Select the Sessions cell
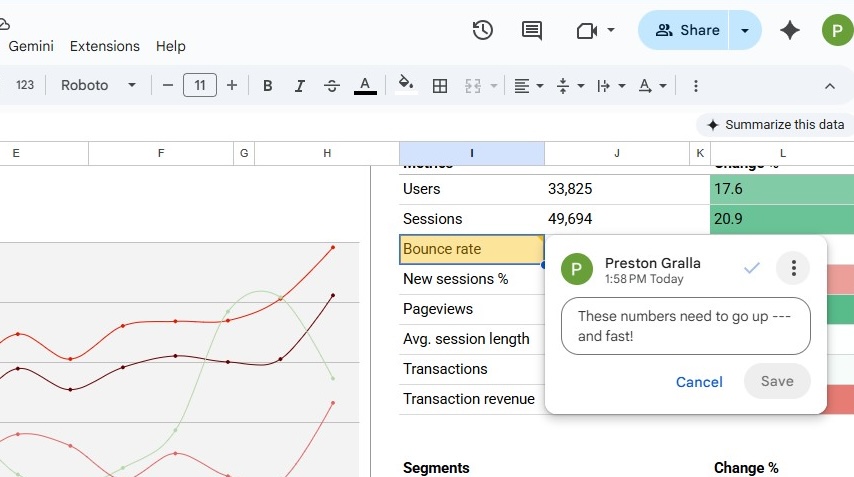854x477 pixels. pyautogui.click(x=472, y=219)
